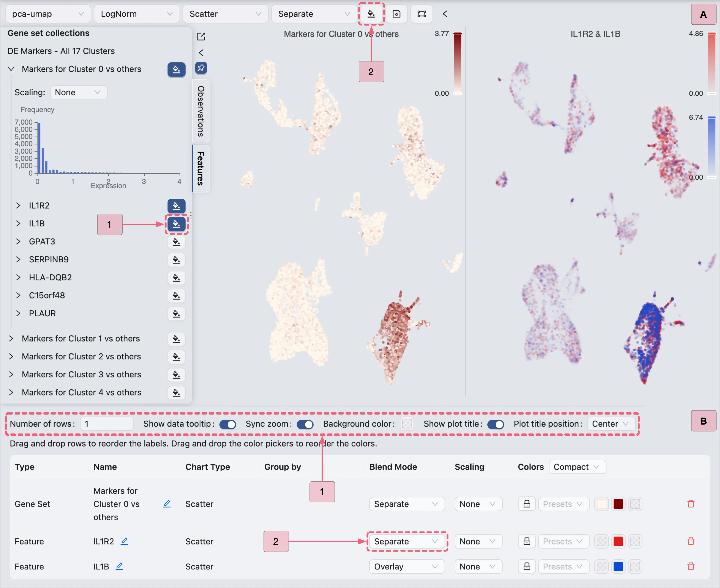Viewport: 720px width, 588px height.
Task: Click the save icon in top toolbar
Action: (396, 14)
